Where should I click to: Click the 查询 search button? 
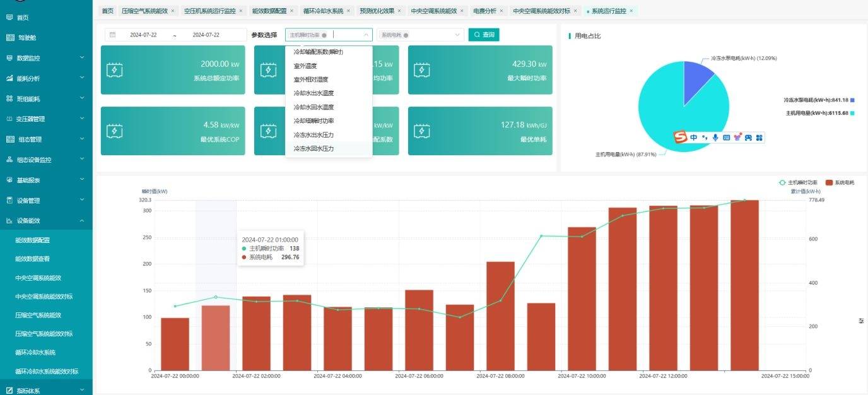(484, 35)
